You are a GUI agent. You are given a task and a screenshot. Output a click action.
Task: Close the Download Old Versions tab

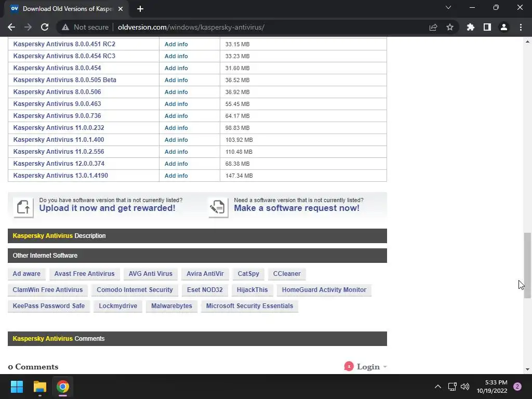point(121,9)
